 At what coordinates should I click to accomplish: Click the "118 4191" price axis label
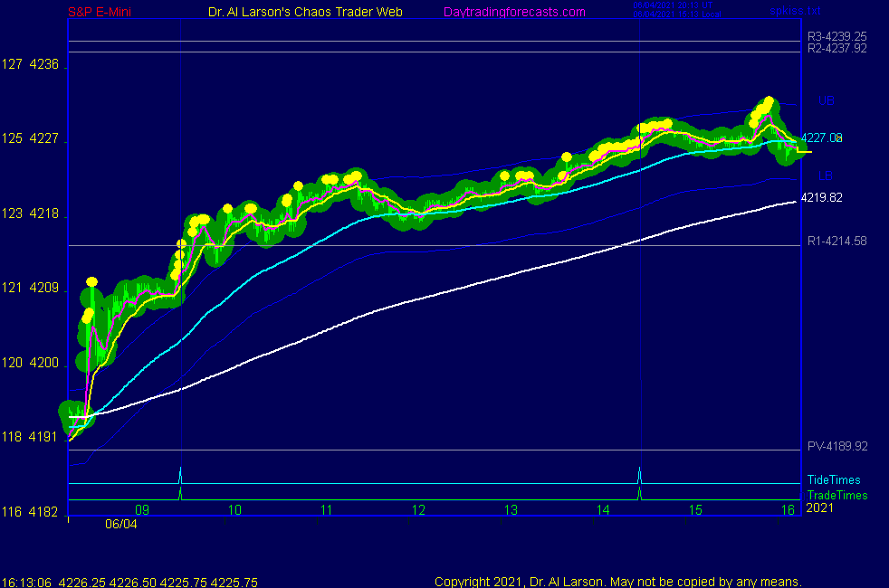[x=30, y=437]
